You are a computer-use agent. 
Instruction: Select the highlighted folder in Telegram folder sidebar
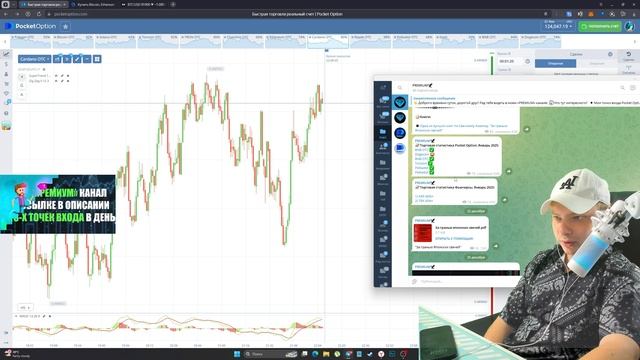383,133
